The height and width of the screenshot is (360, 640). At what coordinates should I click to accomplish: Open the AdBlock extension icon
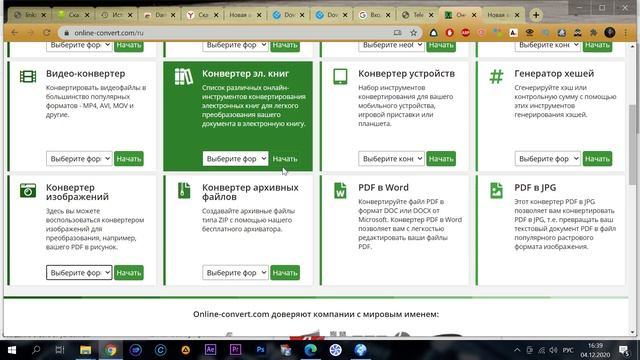click(x=465, y=33)
